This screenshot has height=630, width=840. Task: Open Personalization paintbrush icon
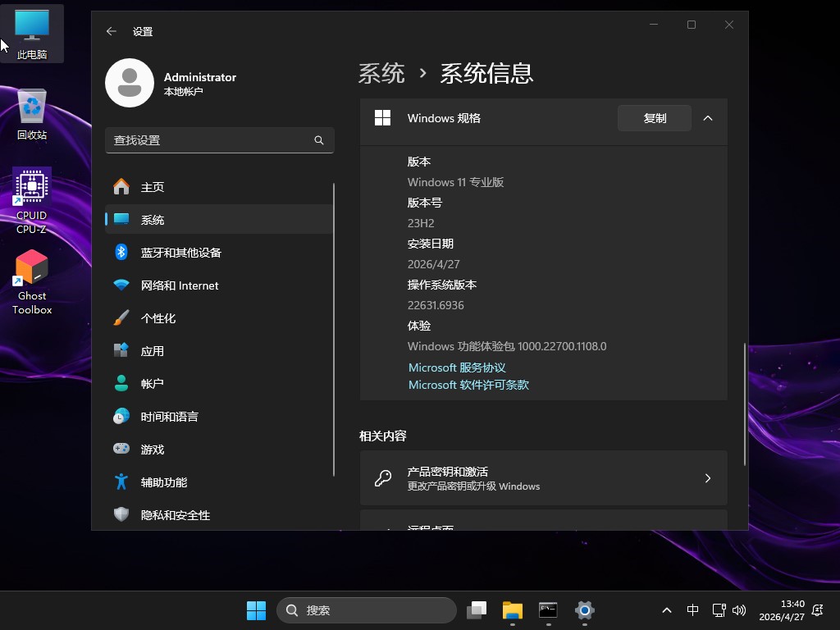(121, 318)
